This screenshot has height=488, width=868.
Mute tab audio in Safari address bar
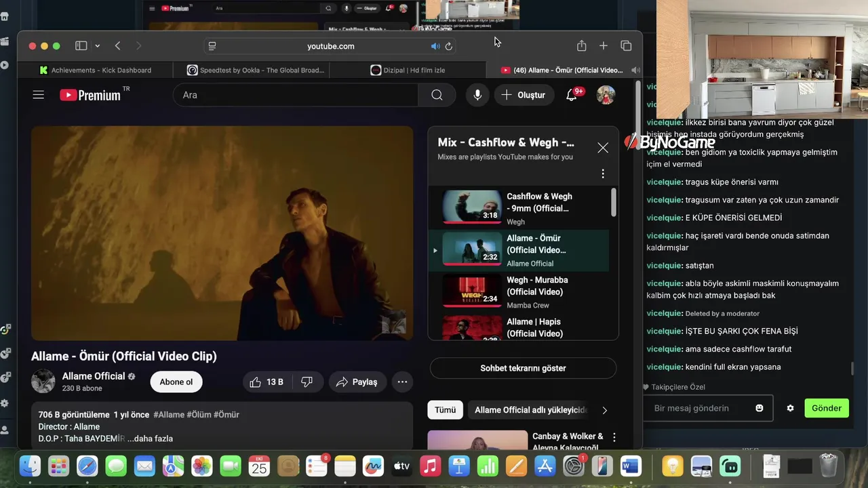tap(435, 46)
